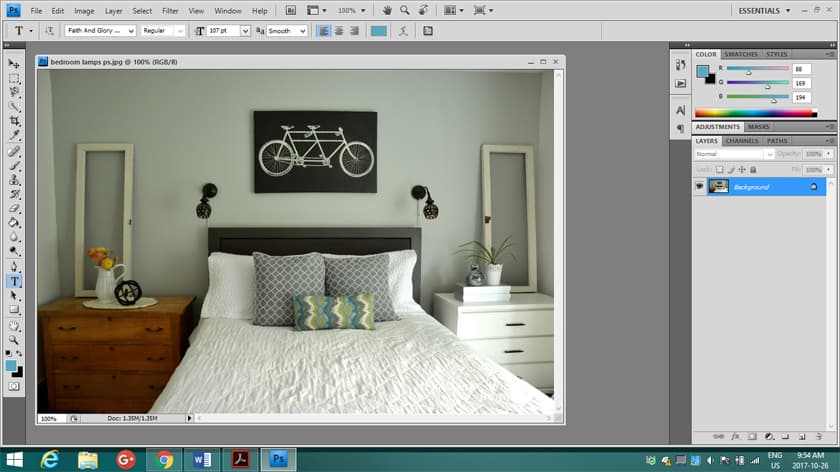Open the Actions panel icon in dock
This screenshot has height=472, width=840.
680,84
